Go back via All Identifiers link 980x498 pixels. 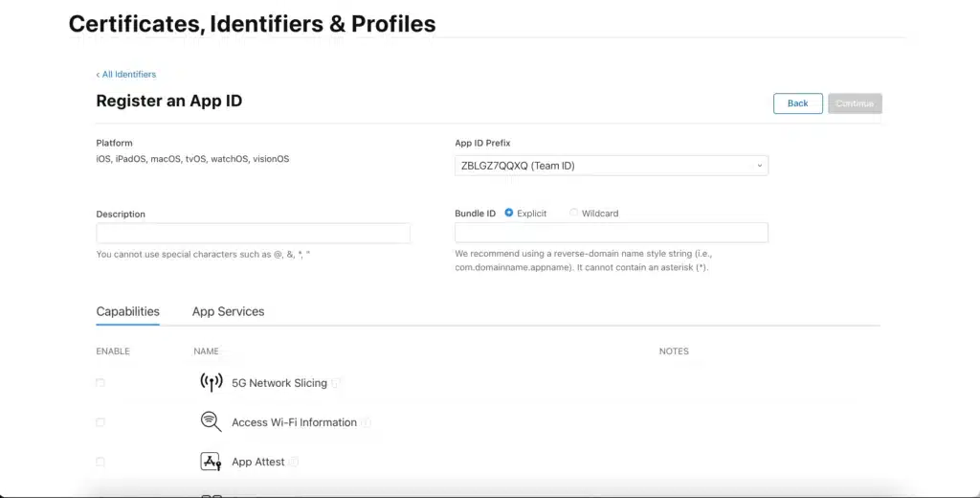point(126,74)
